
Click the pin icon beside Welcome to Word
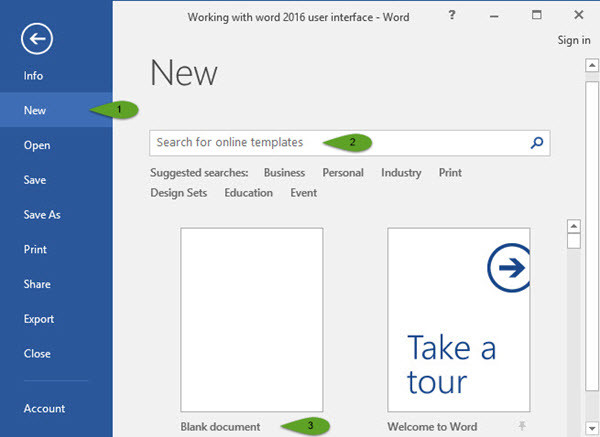click(522, 426)
